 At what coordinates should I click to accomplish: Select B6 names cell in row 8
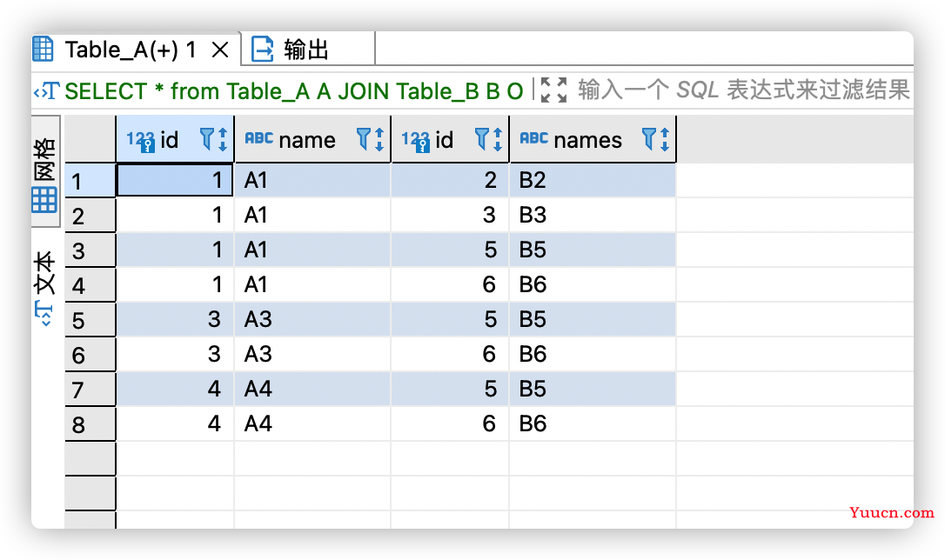[x=593, y=424]
